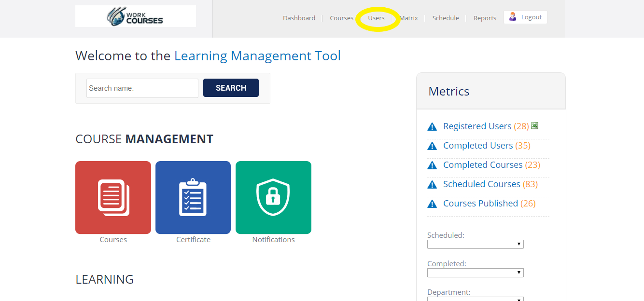This screenshot has width=644, height=301.
Task: Click the warning triangle beside Courses Published
Action: click(x=432, y=204)
